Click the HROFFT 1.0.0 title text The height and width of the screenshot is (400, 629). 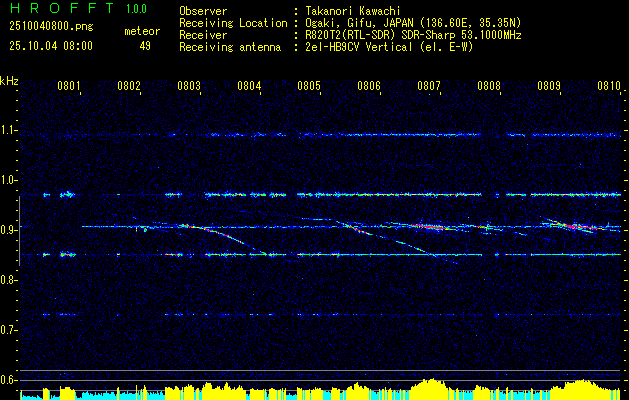tap(78, 8)
